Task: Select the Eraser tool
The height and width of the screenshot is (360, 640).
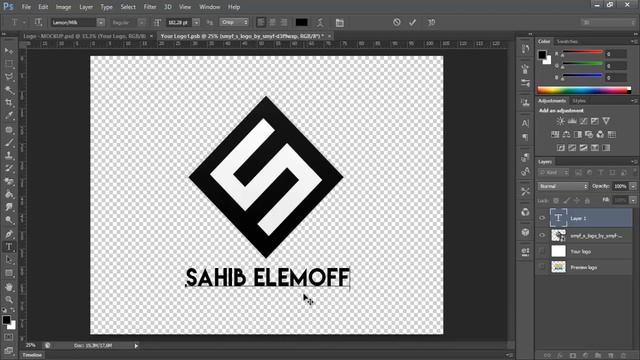Action: click(9, 181)
